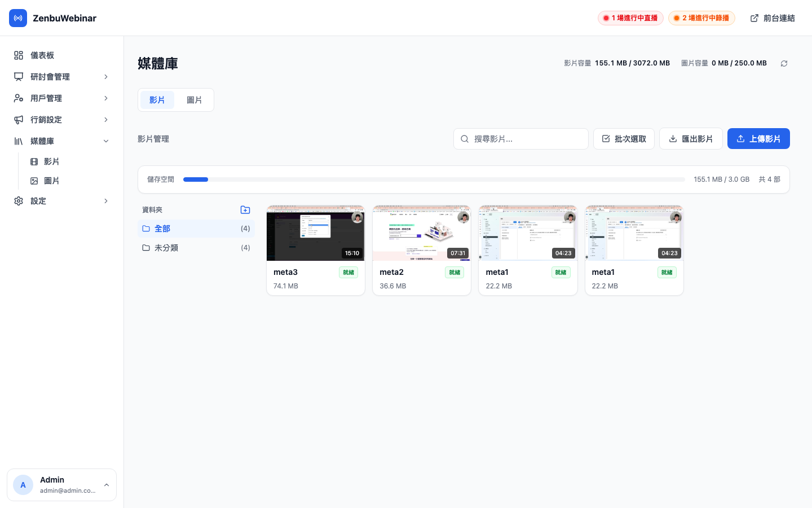Click the 1 場進行中直播 badge
Image resolution: width=812 pixels, height=508 pixels.
630,18
